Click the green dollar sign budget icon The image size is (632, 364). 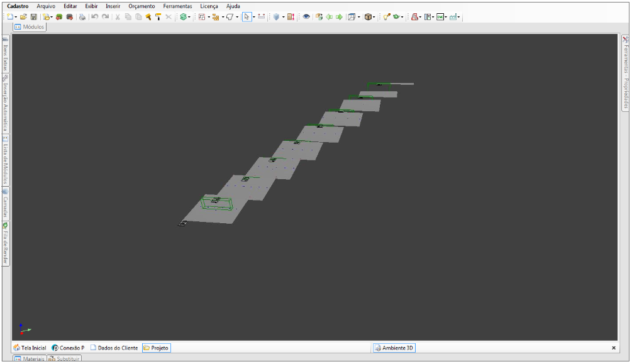[183, 17]
